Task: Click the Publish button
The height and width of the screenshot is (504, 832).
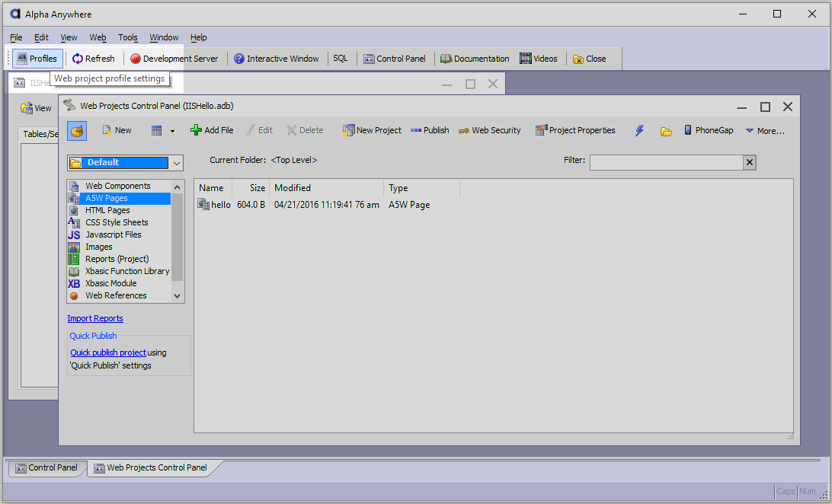Action: pyautogui.click(x=430, y=130)
